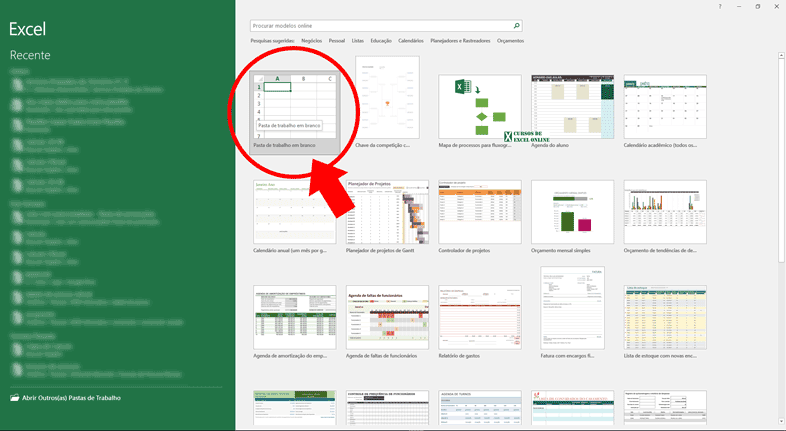This screenshot has width=786, height=431.
Task: Click the template list scroll-up arrow
Action: coord(781,55)
